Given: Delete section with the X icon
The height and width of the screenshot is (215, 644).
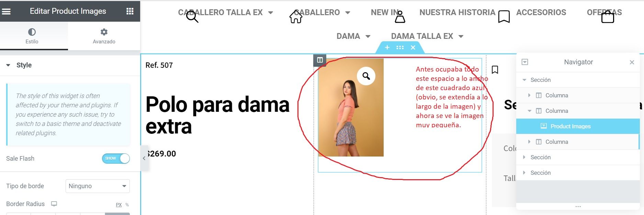Looking at the screenshot, I should click(413, 47).
